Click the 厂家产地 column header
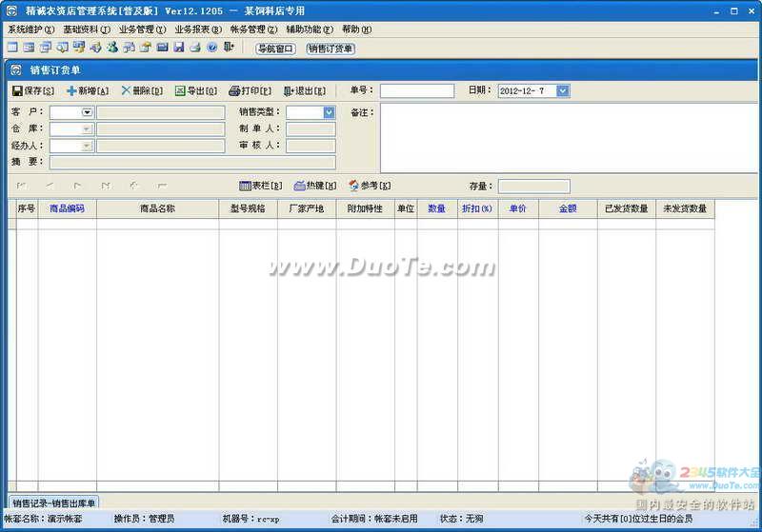Viewport: 762px width, 532px height. (307, 208)
